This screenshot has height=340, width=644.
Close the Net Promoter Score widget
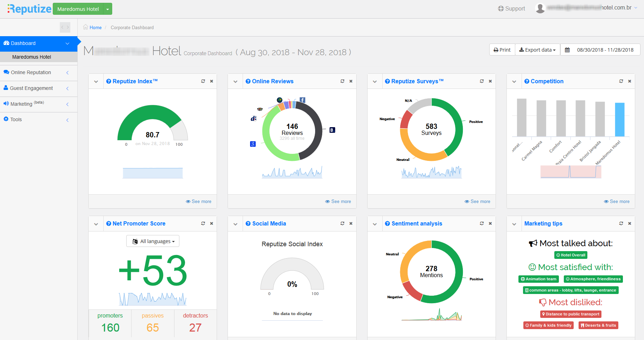click(212, 223)
